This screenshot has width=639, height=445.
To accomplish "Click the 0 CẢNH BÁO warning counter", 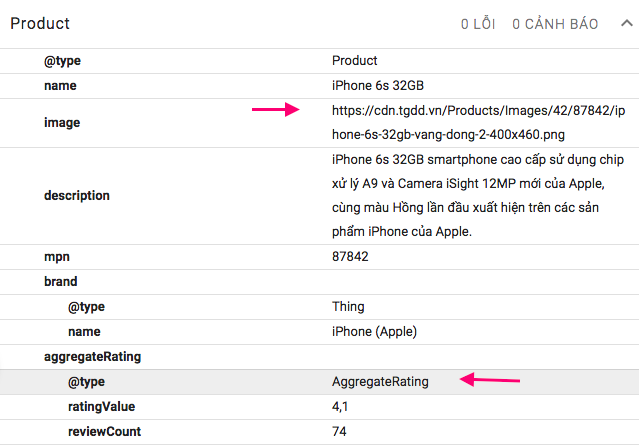I will tap(555, 24).
